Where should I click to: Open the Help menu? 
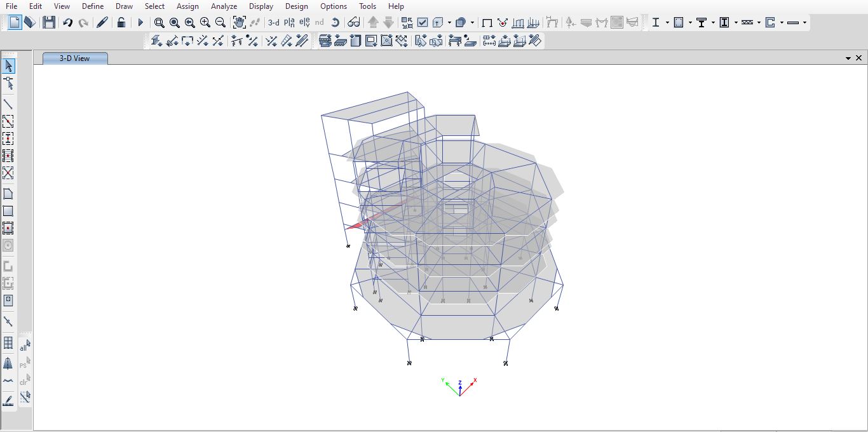point(396,6)
